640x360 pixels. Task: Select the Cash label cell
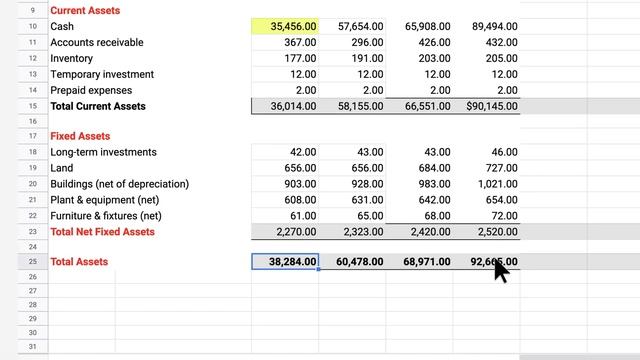click(62, 27)
